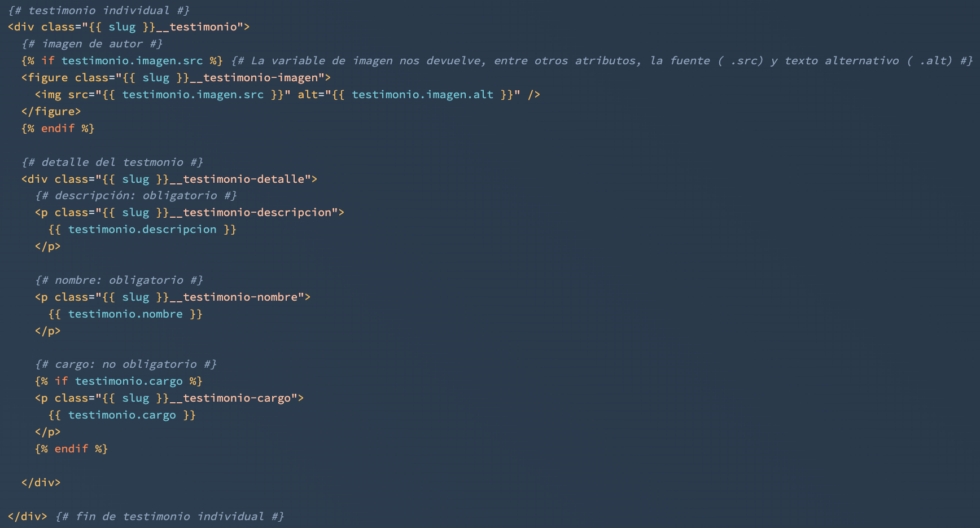
Task: Click the 'if testimonio.cargo' statement
Action: coord(119,381)
